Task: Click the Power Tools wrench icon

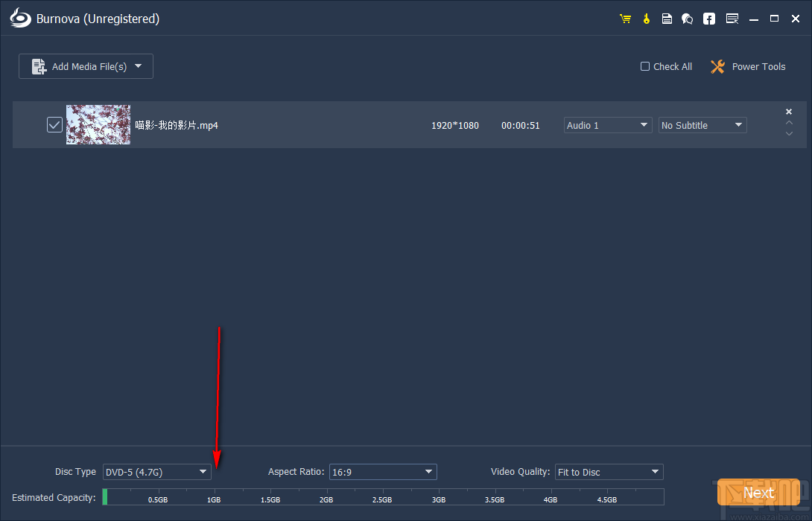Action: pyautogui.click(x=717, y=66)
